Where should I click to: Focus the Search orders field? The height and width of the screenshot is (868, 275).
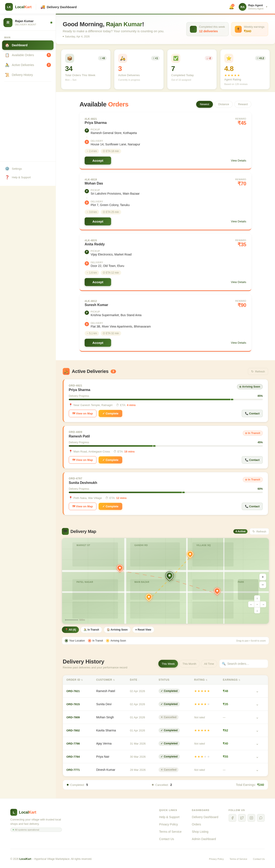pyautogui.click(x=244, y=664)
